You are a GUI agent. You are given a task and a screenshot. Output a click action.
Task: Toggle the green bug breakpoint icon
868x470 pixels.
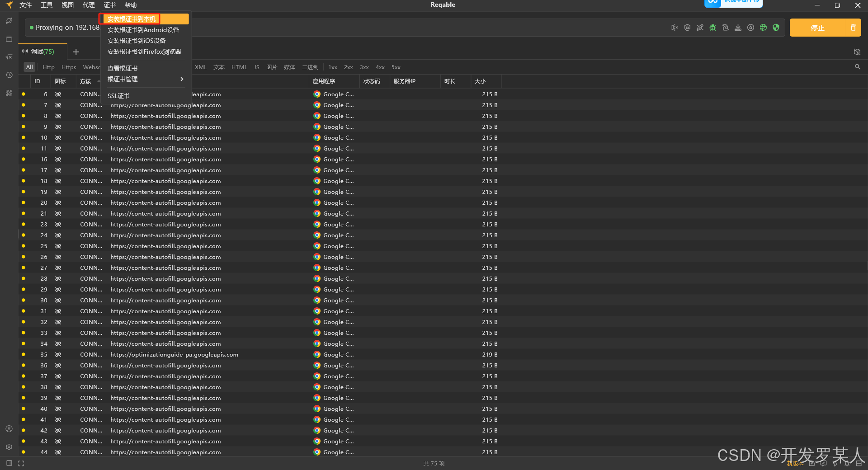(x=712, y=28)
